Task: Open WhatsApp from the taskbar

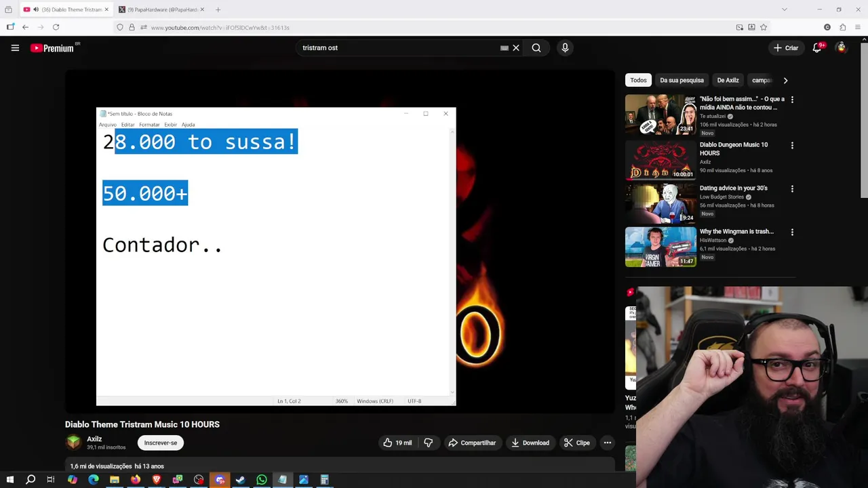Action: (x=261, y=480)
